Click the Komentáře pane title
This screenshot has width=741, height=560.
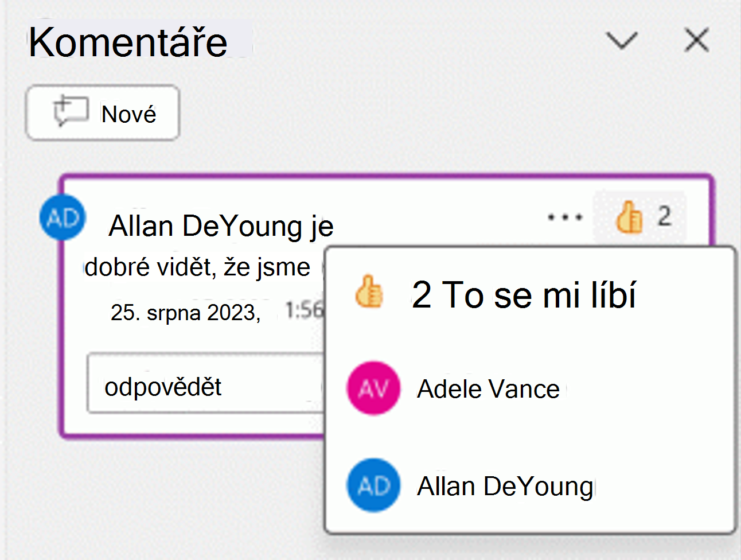coord(128,41)
